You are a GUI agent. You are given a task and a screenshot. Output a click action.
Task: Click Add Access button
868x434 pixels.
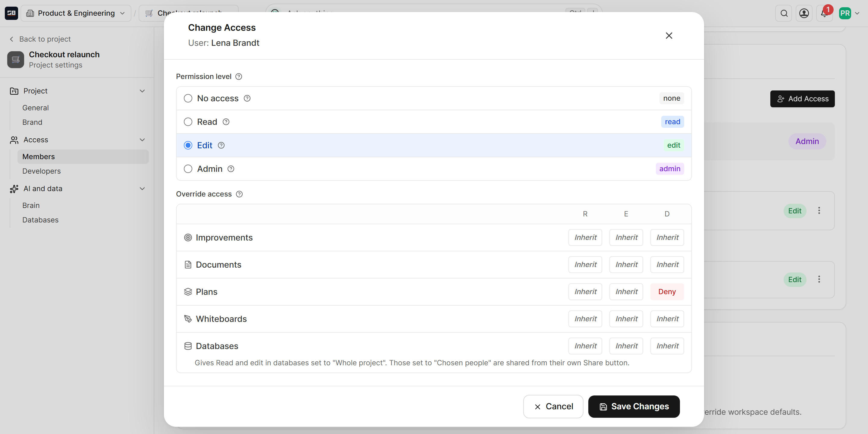click(x=802, y=99)
